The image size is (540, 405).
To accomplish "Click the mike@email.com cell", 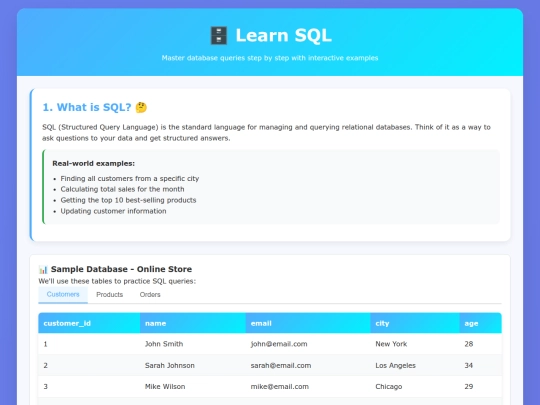I will coord(308,386).
